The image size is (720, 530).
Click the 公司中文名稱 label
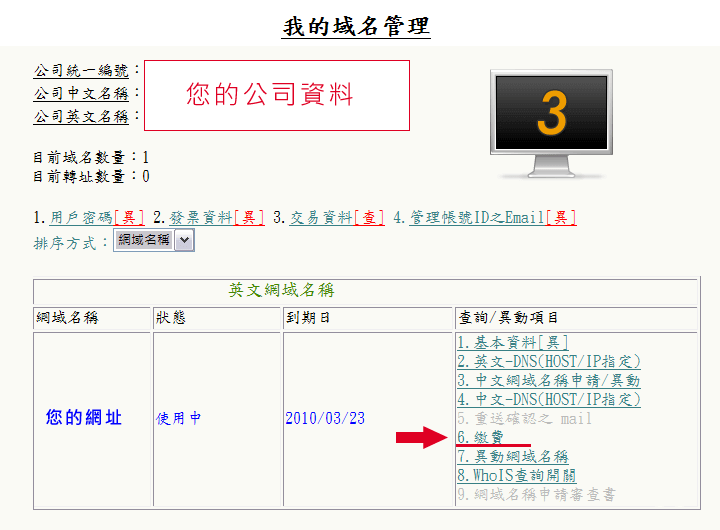click(x=81, y=94)
